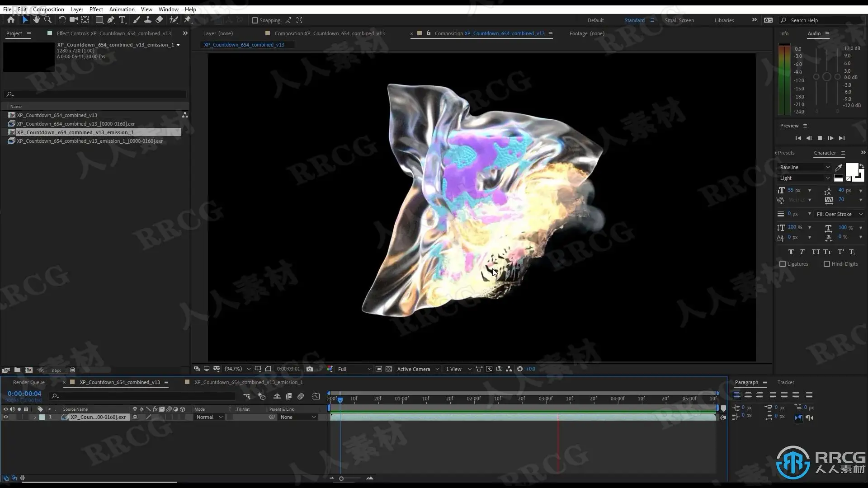Select the Pen tool
Image resolution: width=868 pixels, height=488 pixels.
pos(111,20)
